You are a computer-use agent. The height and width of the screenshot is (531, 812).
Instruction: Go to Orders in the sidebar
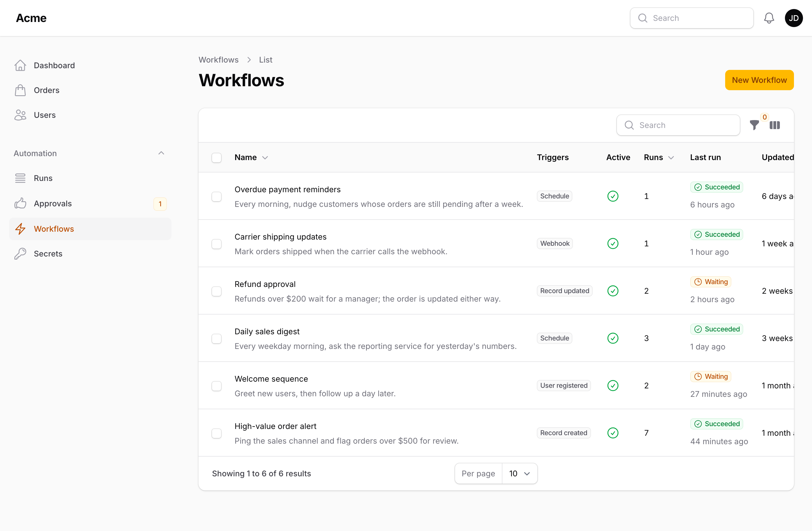(x=90, y=90)
